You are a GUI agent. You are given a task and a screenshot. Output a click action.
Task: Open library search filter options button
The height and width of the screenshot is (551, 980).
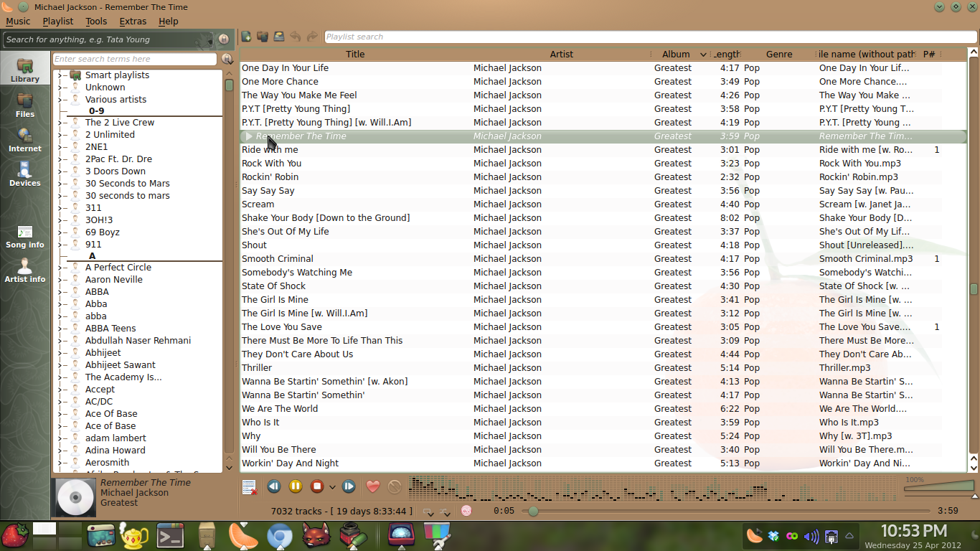tap(227, 59)
